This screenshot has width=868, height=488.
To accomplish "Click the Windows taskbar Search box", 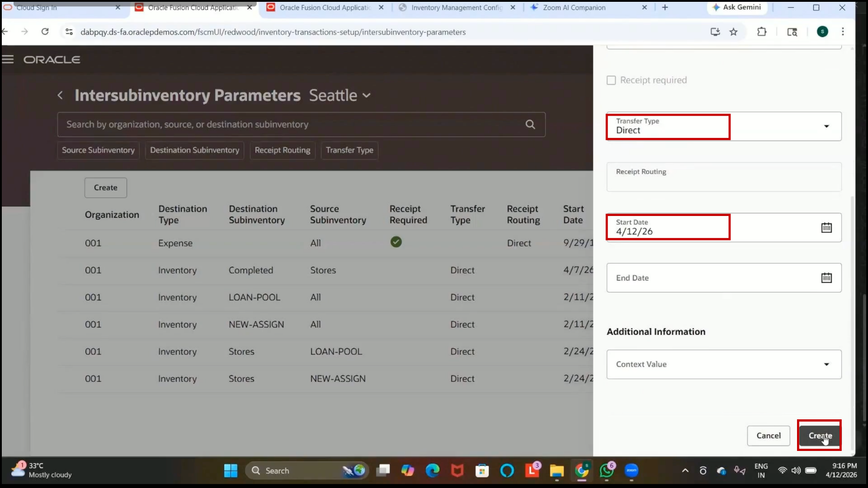I will click(x=307, y=471).
